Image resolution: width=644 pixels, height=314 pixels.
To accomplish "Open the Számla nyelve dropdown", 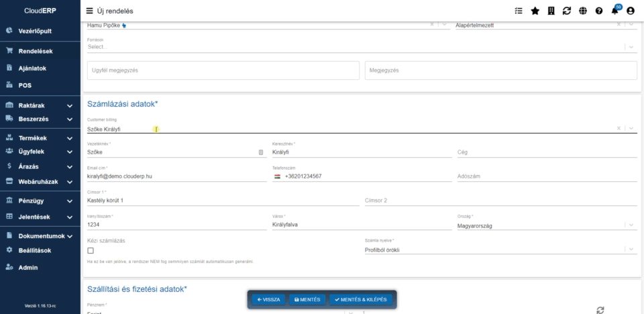I will pyautogui.click(x=631, y=250).
